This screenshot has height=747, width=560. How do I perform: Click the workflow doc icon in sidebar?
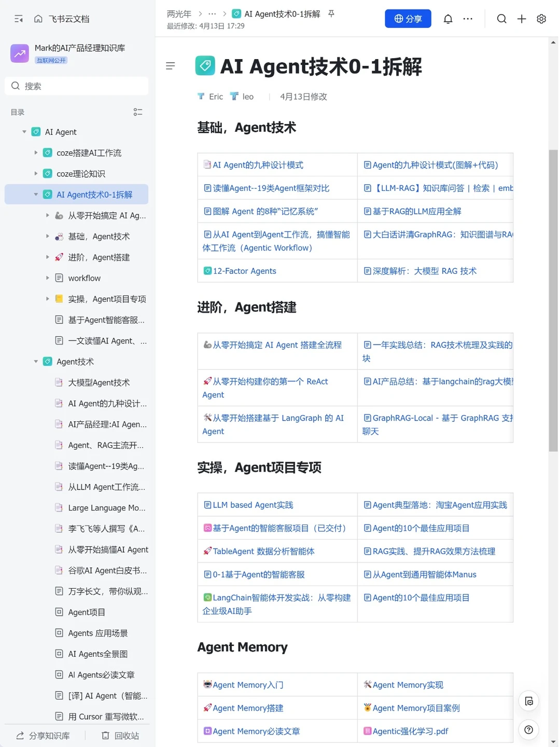pos(59,278)
